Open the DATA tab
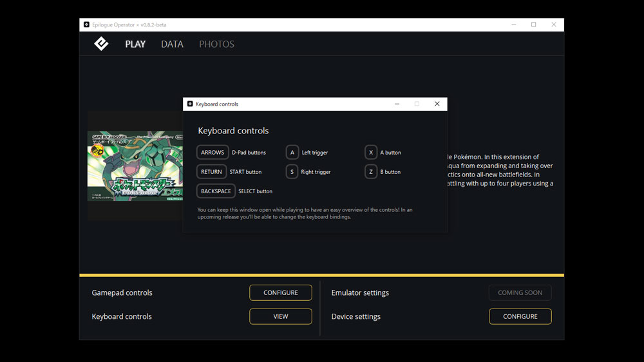Image resolution: width=644 pixels, height=362 pixels. click(172, 44)
